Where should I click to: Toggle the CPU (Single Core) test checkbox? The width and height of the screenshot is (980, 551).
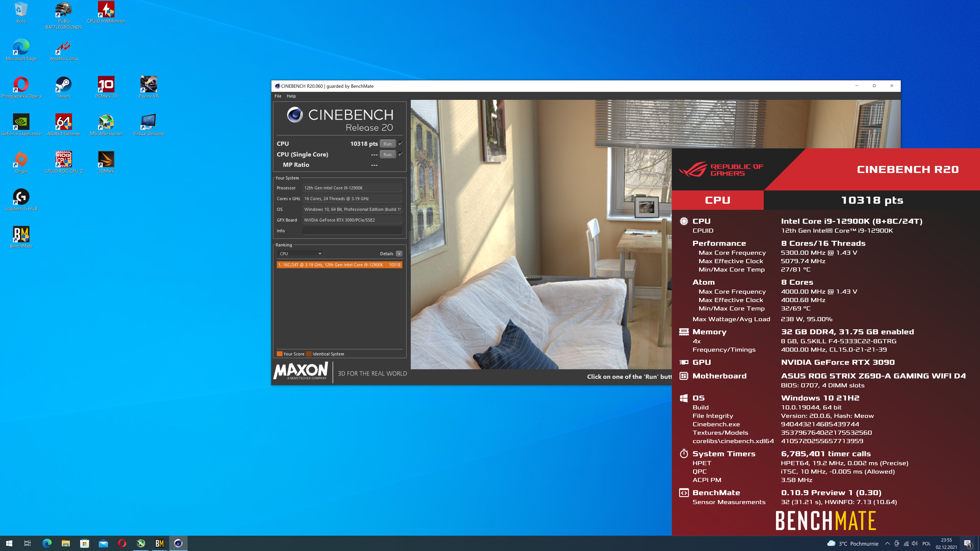(x=401, y=154)
